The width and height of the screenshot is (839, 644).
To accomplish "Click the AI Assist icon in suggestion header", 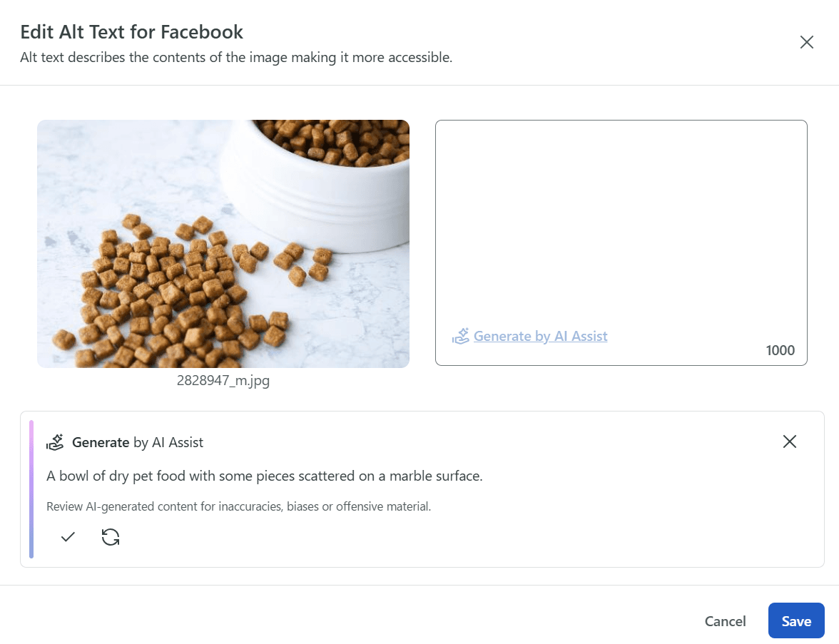I will coord(55,442).
